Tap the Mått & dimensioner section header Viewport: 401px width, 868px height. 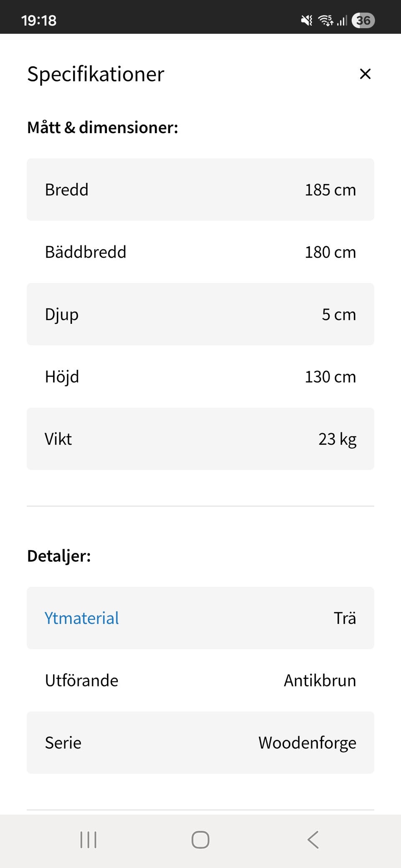point(103,127)
